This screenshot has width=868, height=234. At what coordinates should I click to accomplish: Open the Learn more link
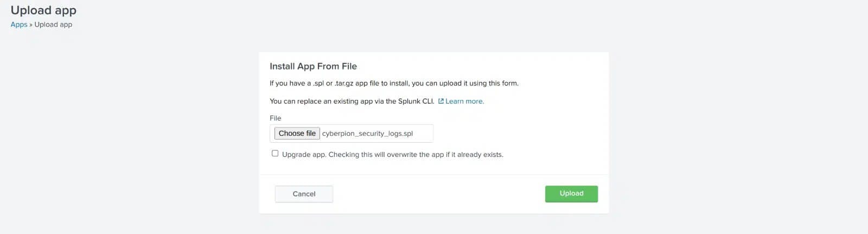coord(464,101)
